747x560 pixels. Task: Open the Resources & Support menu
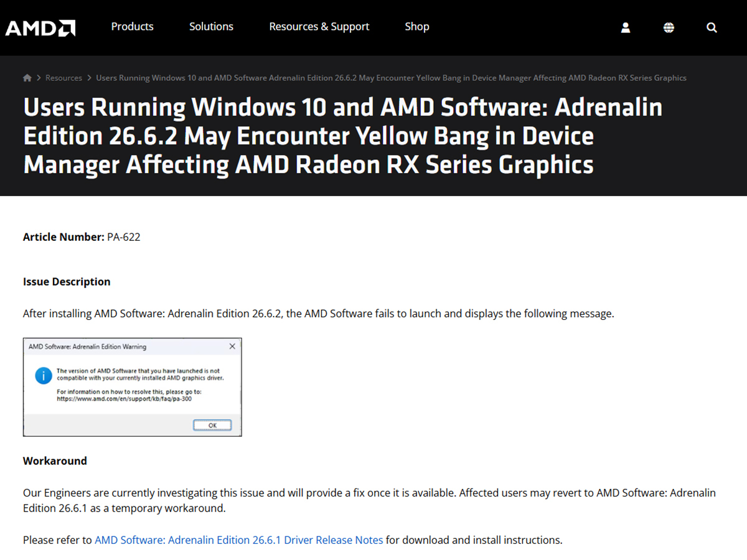coord(319,27)
